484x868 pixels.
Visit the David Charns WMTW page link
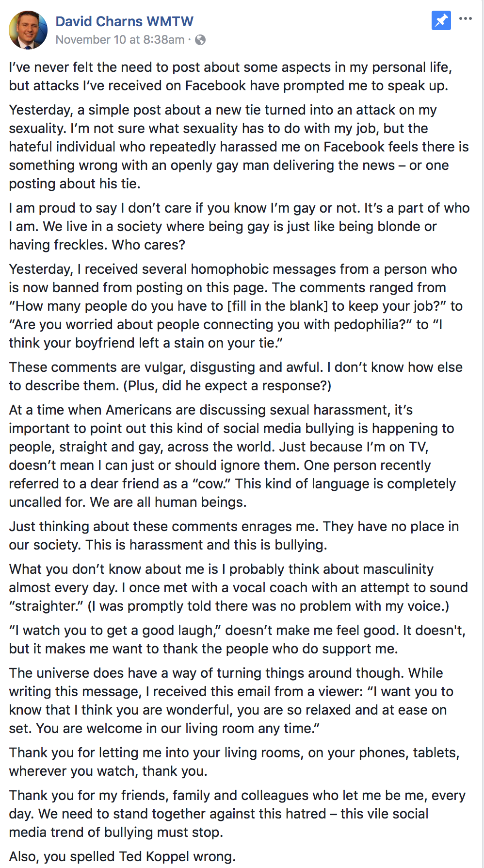[x=125, y=21]
